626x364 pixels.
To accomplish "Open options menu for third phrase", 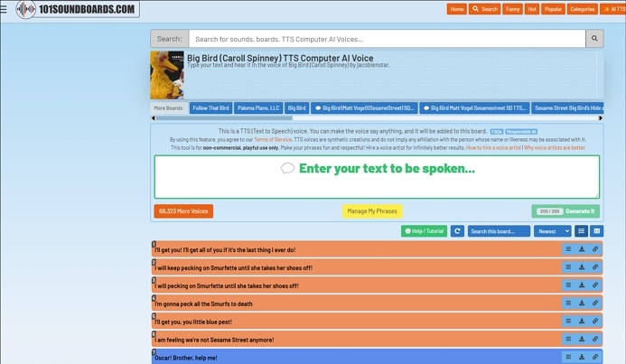I will tap(568, 285).
